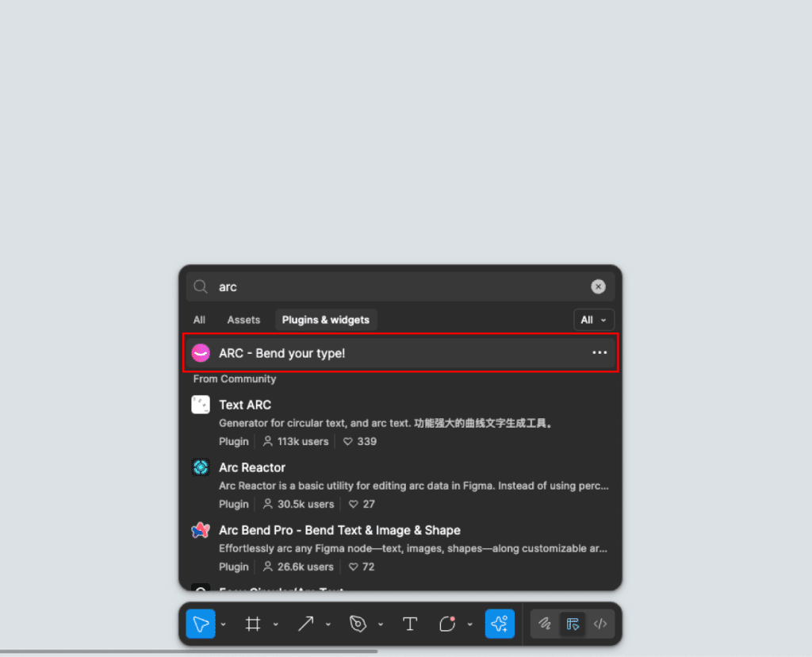812x657 pixels.
Task: Click the horizontal canvas scrollbar
Action: (189, 651)
